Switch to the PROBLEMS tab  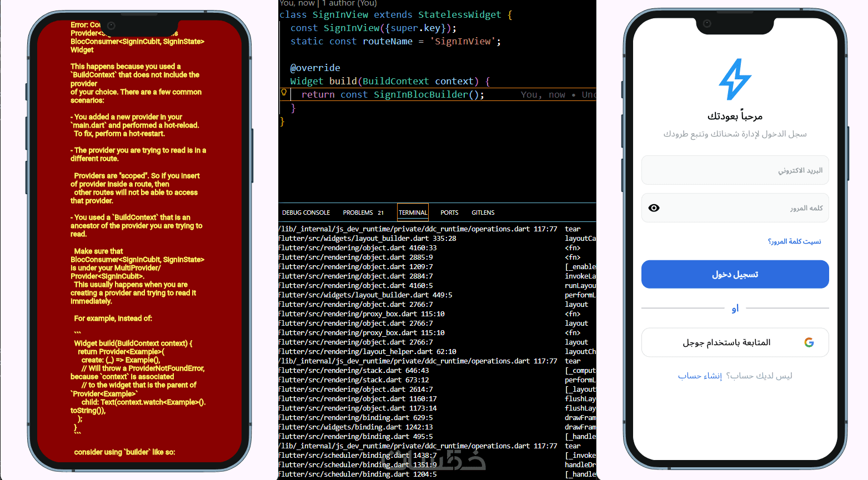tap(358, 213)
